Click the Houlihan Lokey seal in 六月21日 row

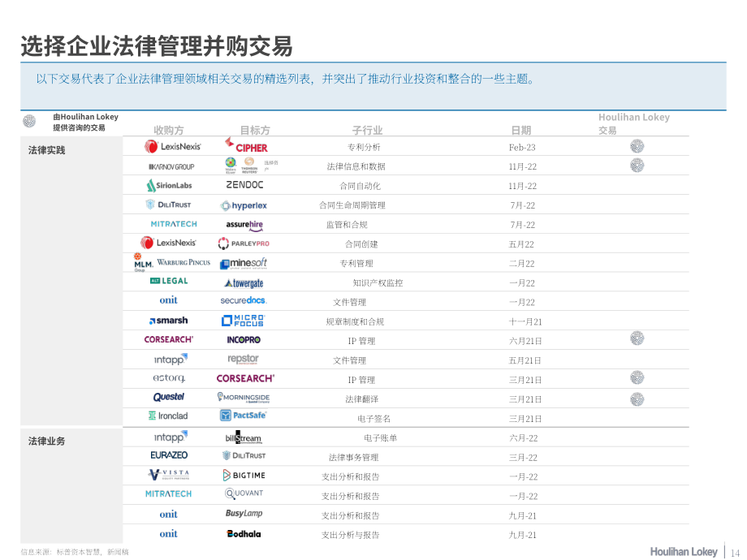(x=637, y=338)
